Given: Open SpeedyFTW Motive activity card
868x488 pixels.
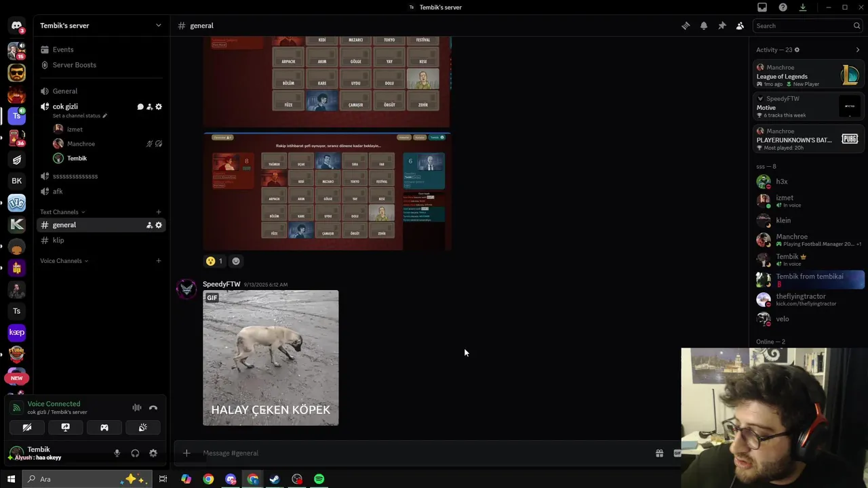Looking at the screenshot, I should [x=808, y=107].
